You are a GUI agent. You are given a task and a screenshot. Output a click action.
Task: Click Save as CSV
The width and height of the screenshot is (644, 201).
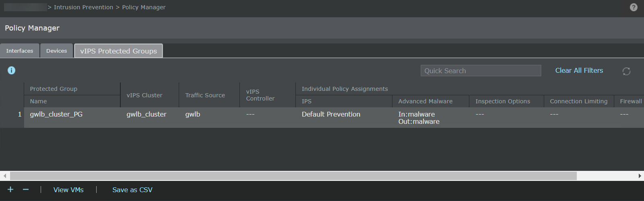pos(132,190)
